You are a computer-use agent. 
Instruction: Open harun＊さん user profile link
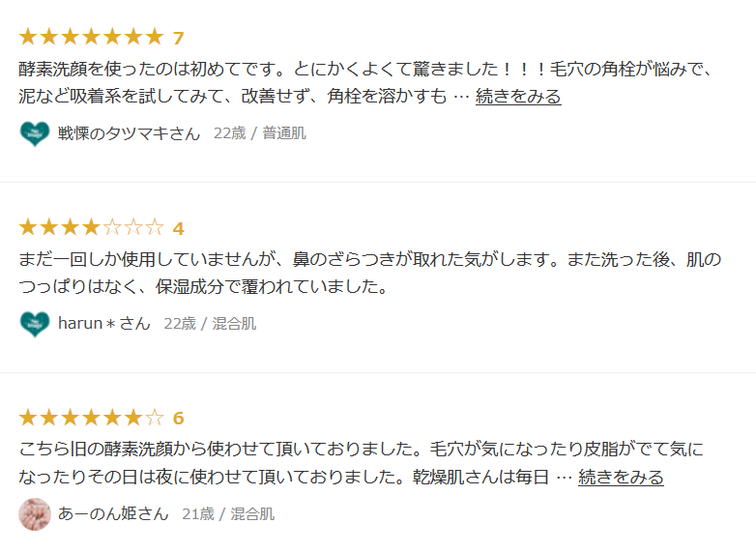point(104,324)
